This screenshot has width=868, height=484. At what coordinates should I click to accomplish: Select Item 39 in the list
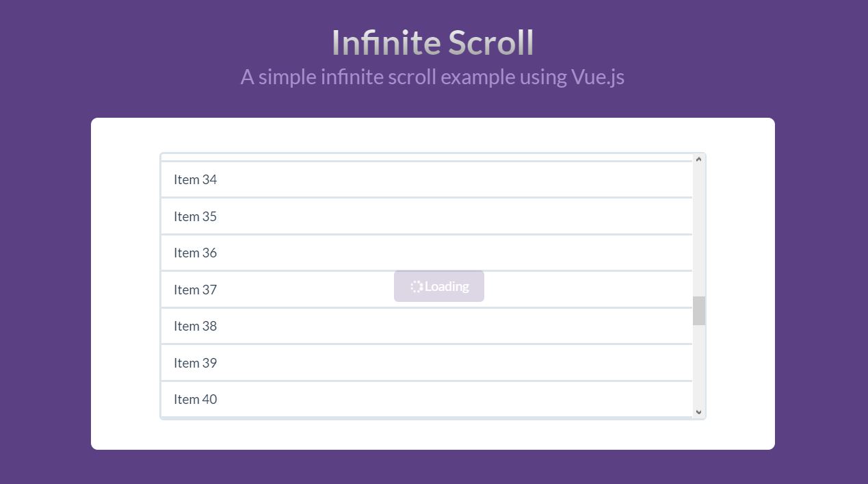click(x=195, y=363)
